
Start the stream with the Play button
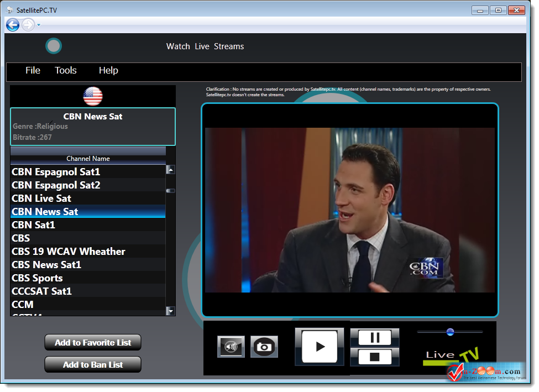point(320,347)
